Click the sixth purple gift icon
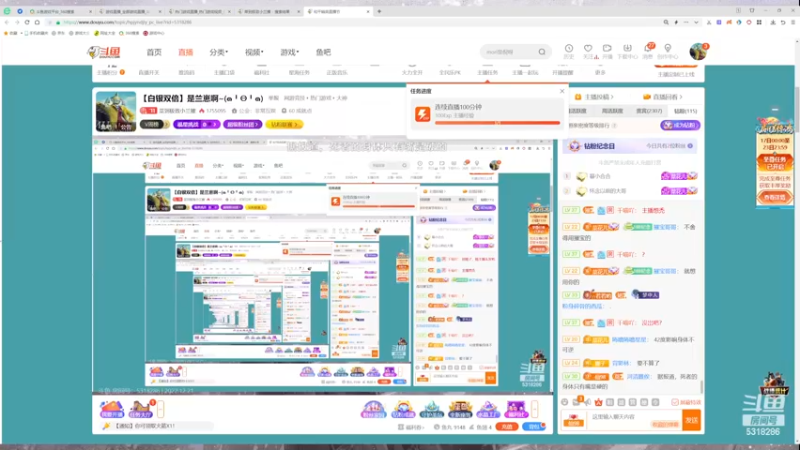The width and height of the screenshot is (800, 450). coord(516,409)
